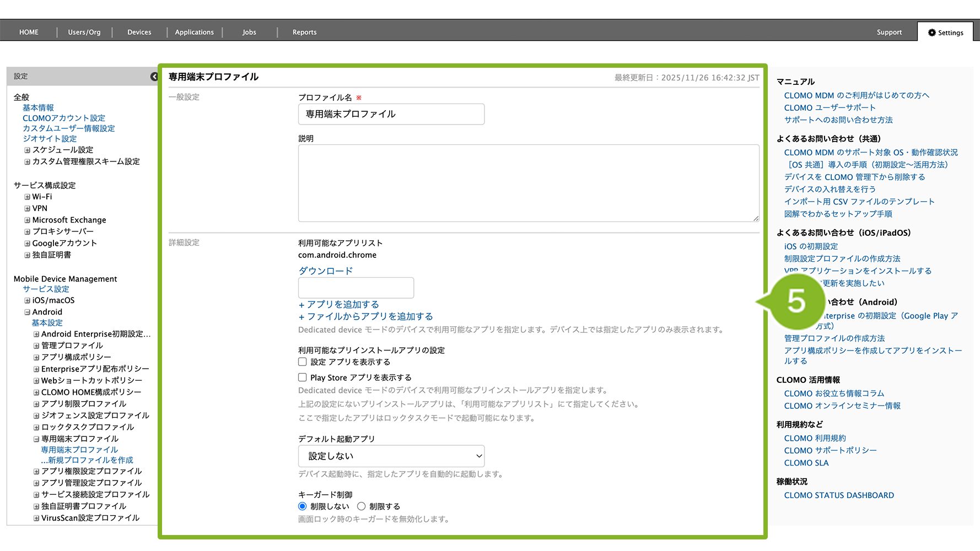Expand the Microsoft Exchange tree item

click(69, 220)
